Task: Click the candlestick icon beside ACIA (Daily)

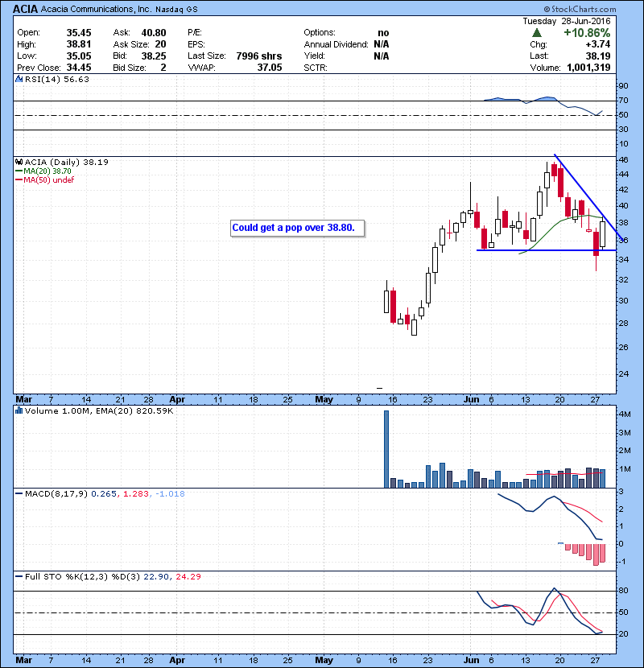Action: pos(19,162)
